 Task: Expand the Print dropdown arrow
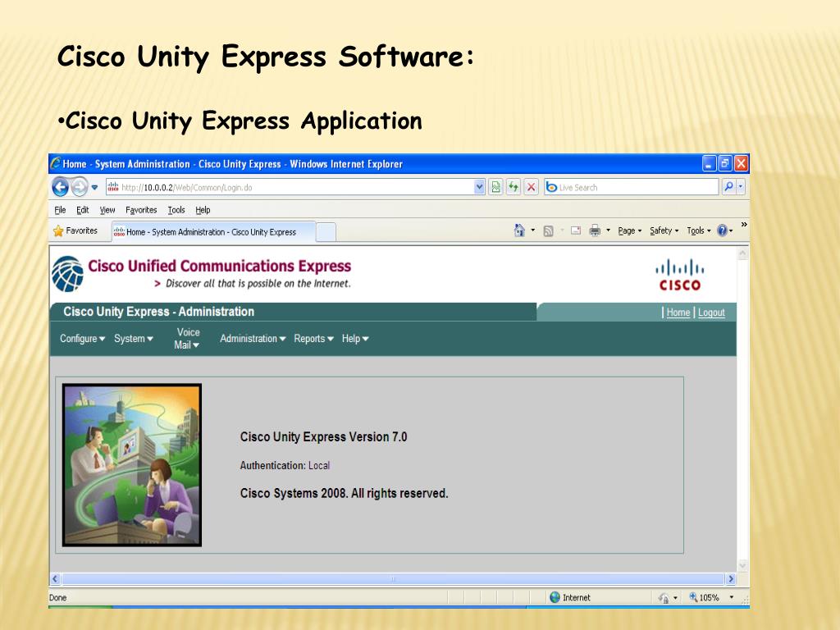(608, 231)
